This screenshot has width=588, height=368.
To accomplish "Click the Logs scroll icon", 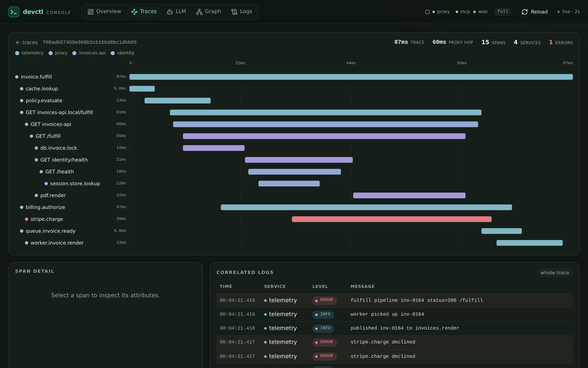I will click(x=234, y=12).
